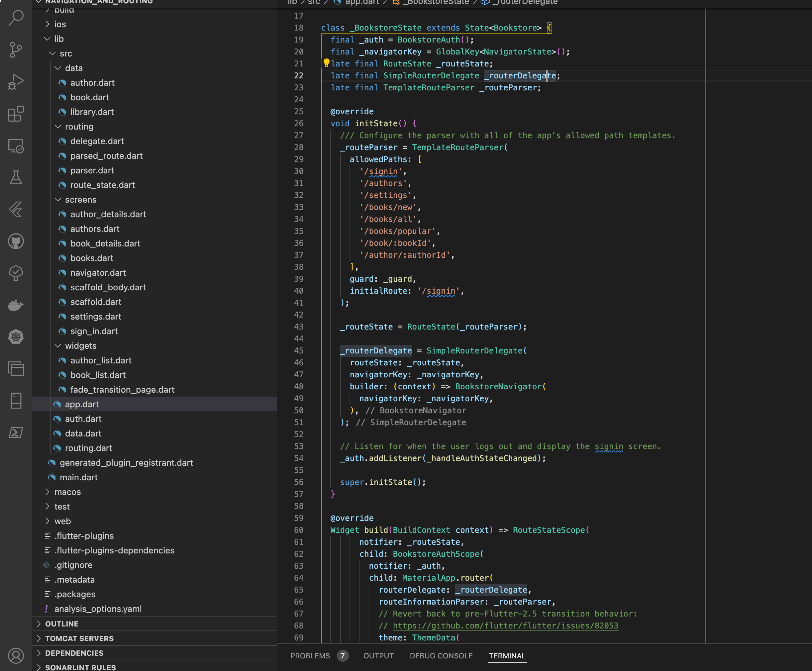Switch to the PROBLEMS tab
This screenshot has width=812, height=671.
coord(310,656)
